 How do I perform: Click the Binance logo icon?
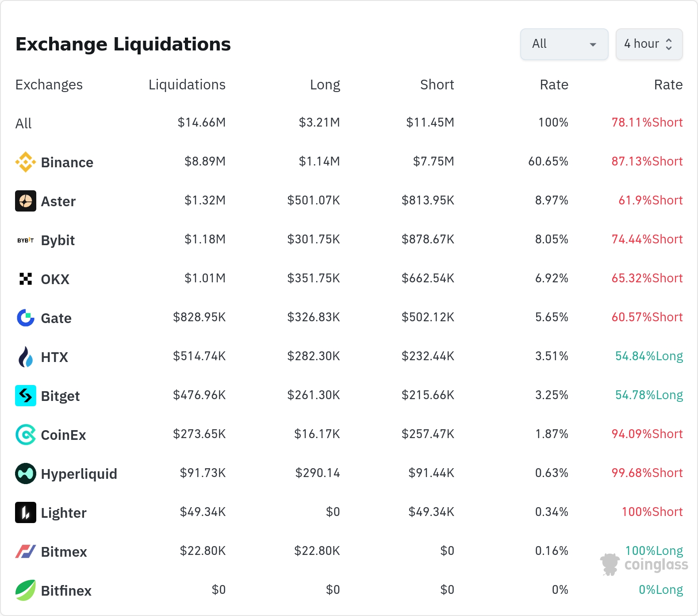pos(26,162)
